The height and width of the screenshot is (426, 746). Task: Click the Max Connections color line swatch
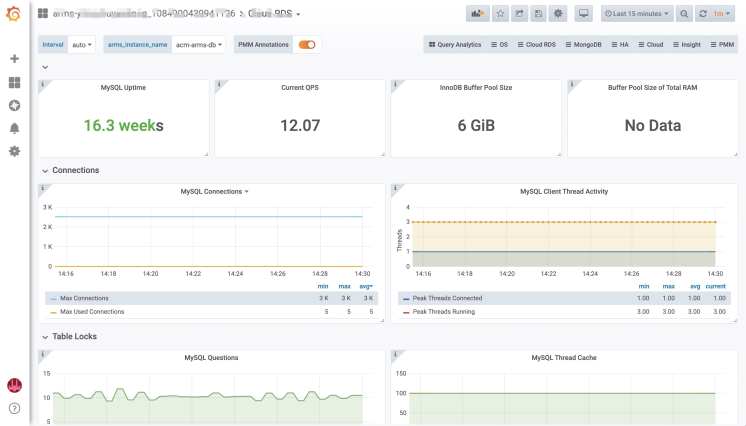[x=53, y=299]
